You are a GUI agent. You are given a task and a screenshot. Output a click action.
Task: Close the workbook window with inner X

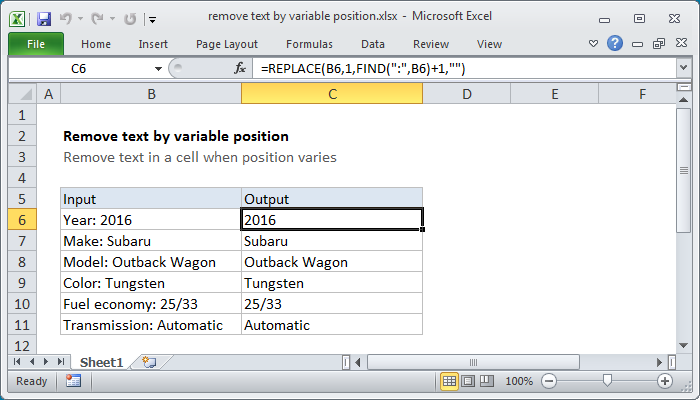(x=681, y=43)
